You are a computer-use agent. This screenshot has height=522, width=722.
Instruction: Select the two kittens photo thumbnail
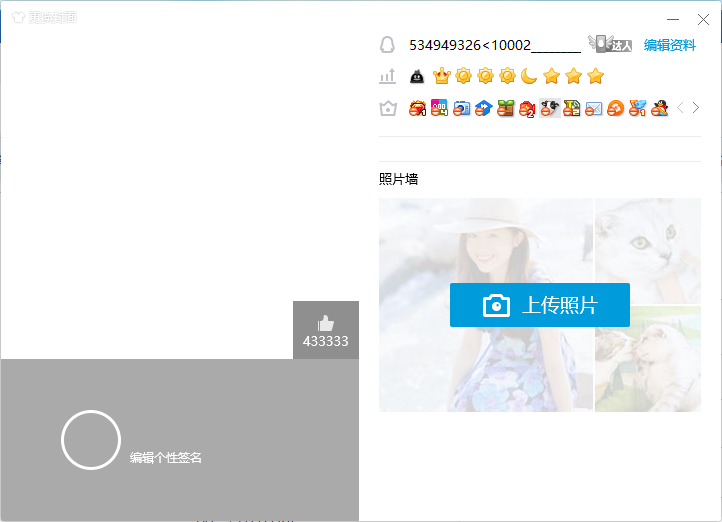tap(648, 359)
